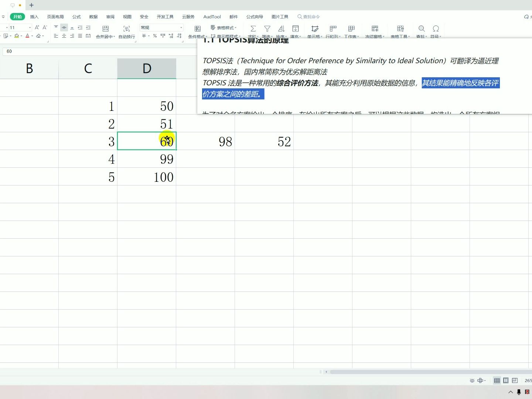The image size is (532, 399).
Task: Select the cell containing 100
Action: [x=147, y=177]
